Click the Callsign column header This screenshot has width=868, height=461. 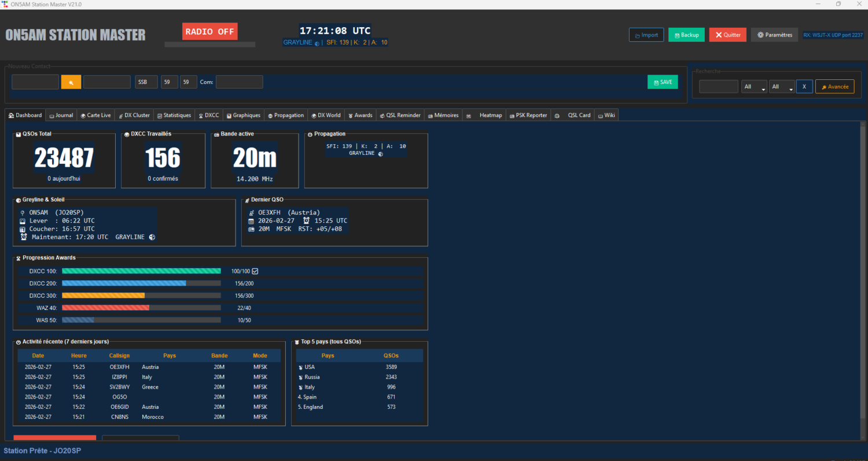click(x=119, y=356)
